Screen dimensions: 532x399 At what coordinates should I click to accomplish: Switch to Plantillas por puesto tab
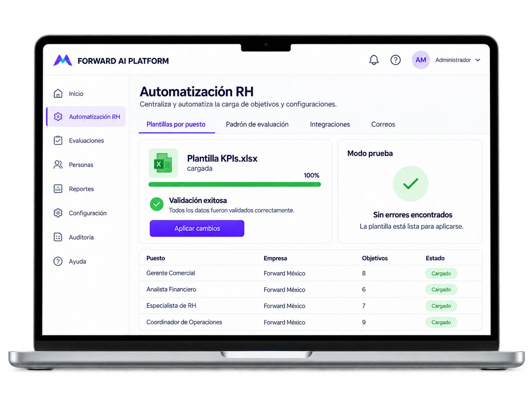click(176, 125)
